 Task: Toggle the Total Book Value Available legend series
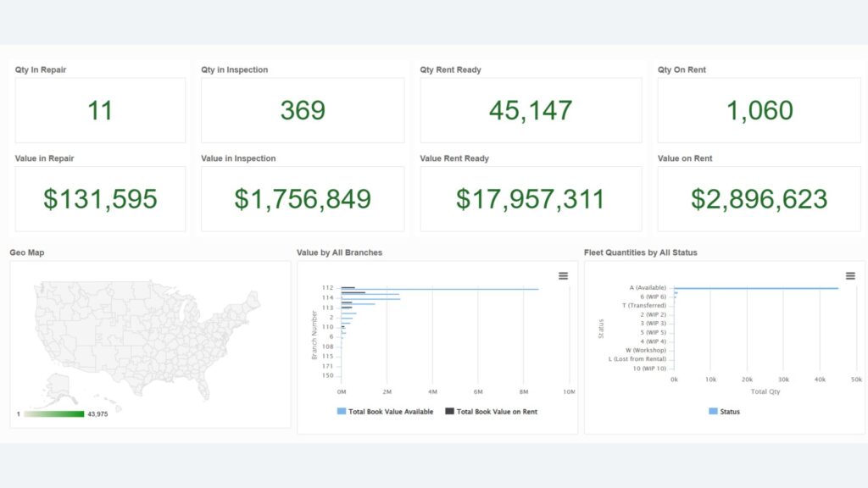391,412
